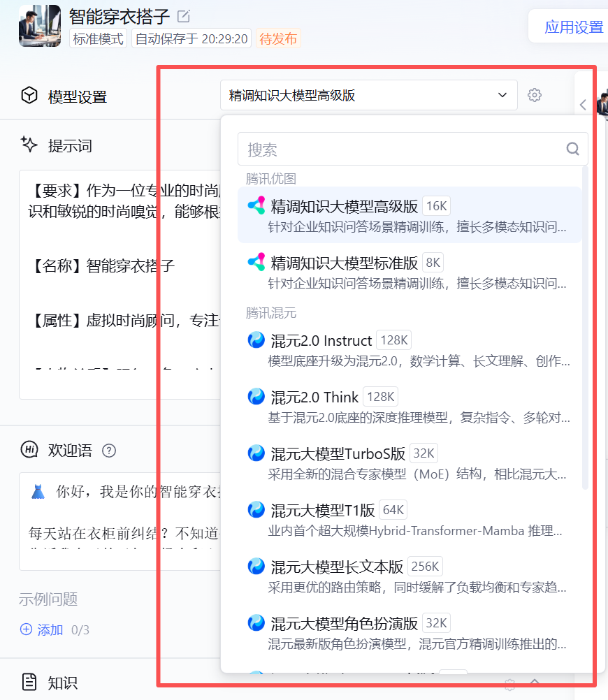Click the edit pencil icon beside 智能穿衣搭子
This screenshot has height=700, width=608.
tap(184, 17)
